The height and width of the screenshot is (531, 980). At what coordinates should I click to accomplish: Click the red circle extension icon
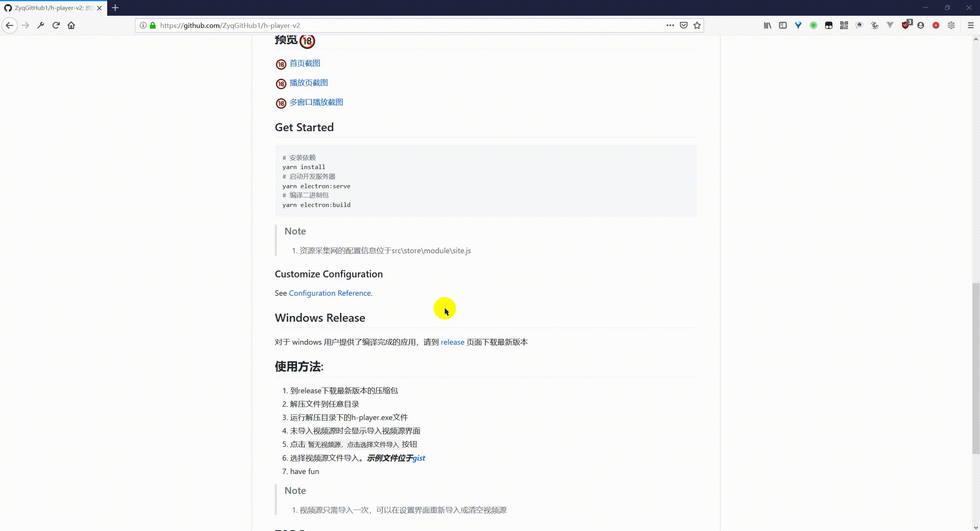[x=936, y=25]
